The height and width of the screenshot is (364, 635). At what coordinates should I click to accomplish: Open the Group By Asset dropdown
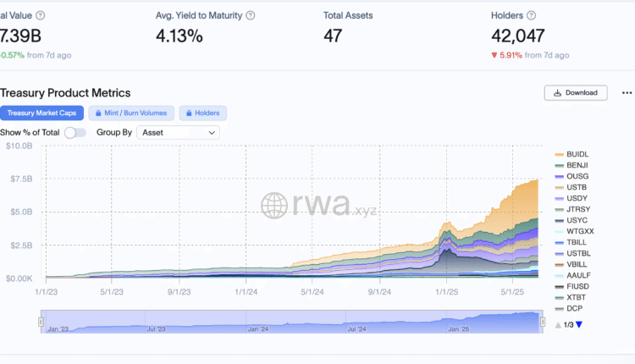point(178,132)
